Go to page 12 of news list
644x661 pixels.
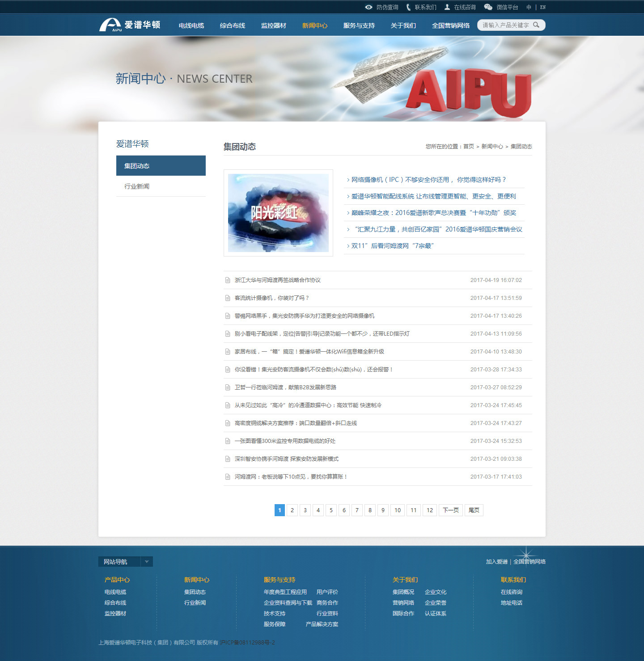430,510
